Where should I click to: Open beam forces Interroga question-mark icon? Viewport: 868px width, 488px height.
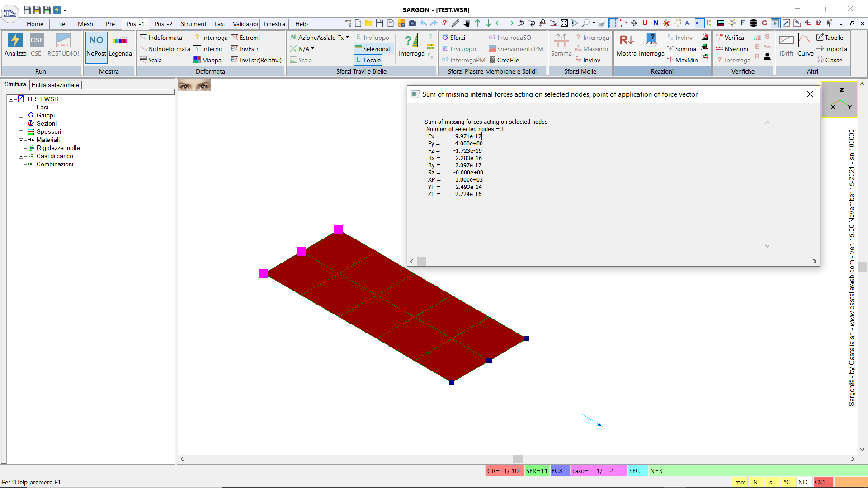[x=411, y=45]
